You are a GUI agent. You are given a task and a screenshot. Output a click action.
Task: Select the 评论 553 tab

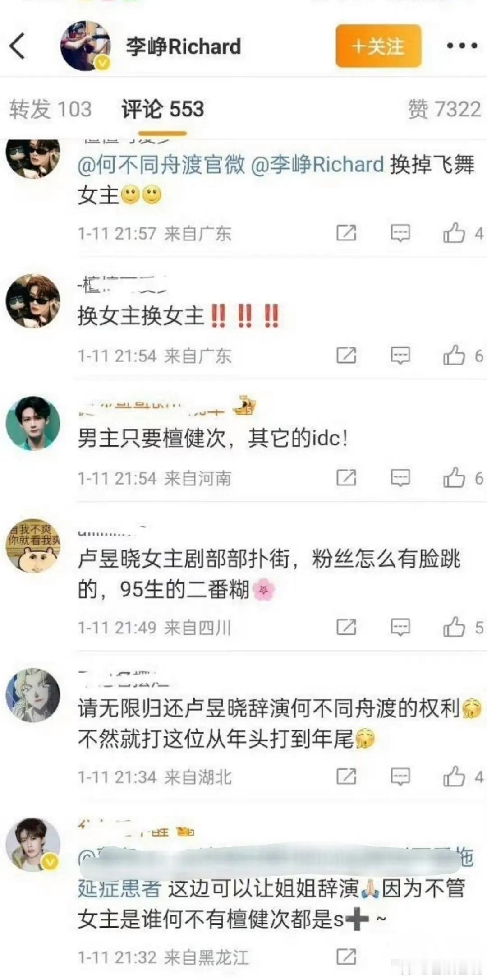[x=163, y=109]
